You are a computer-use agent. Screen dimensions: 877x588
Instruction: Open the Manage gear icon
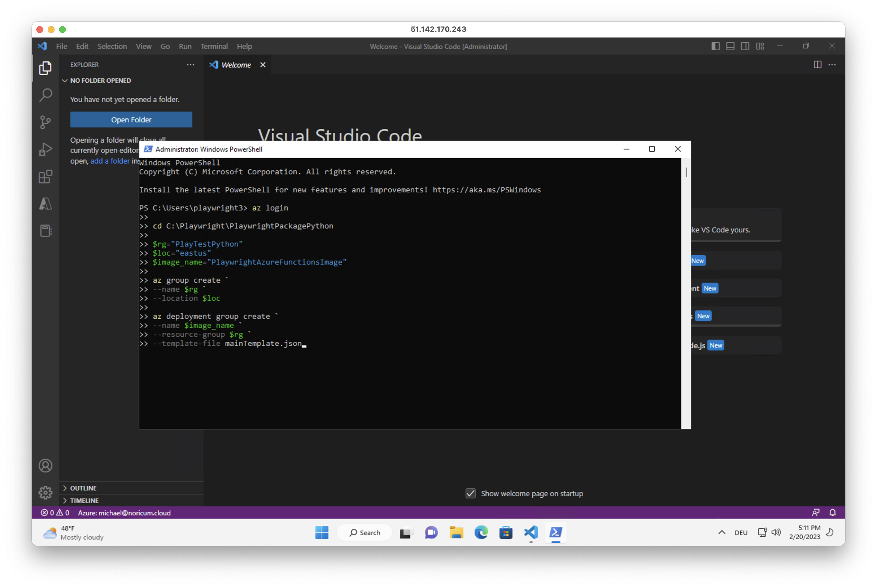[45, 493]
